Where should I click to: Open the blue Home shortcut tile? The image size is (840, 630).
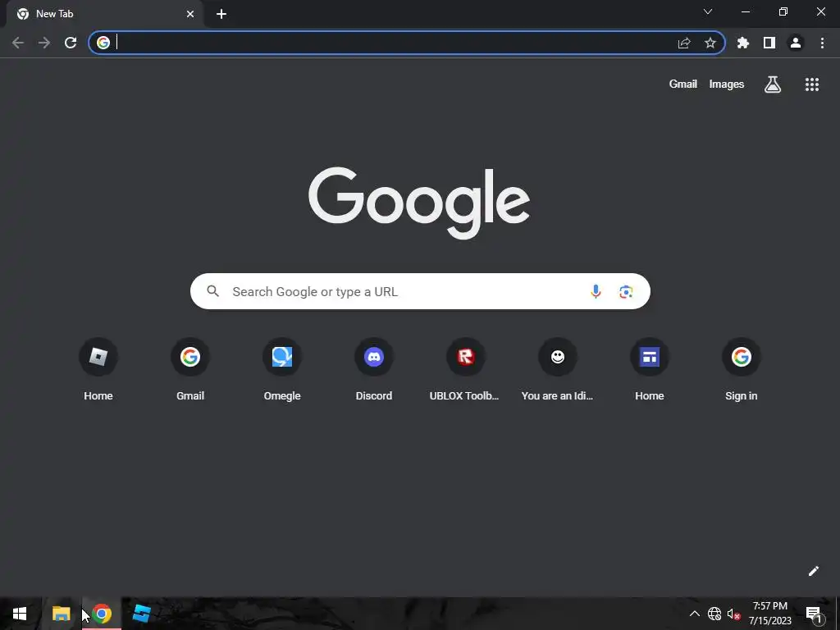tap(650, 370)
